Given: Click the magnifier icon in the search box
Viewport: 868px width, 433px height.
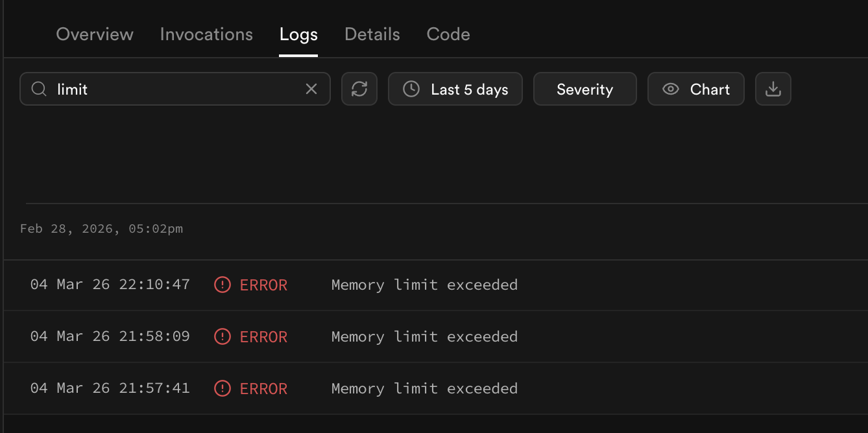Looking at the screenshot, I should [39, 89].
